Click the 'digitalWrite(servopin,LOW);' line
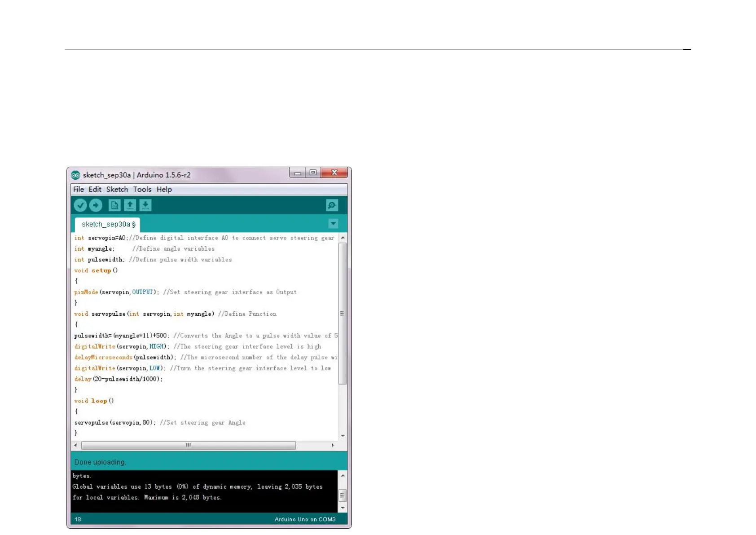This screenshot has height=535, width=756. tap(203, 368)
